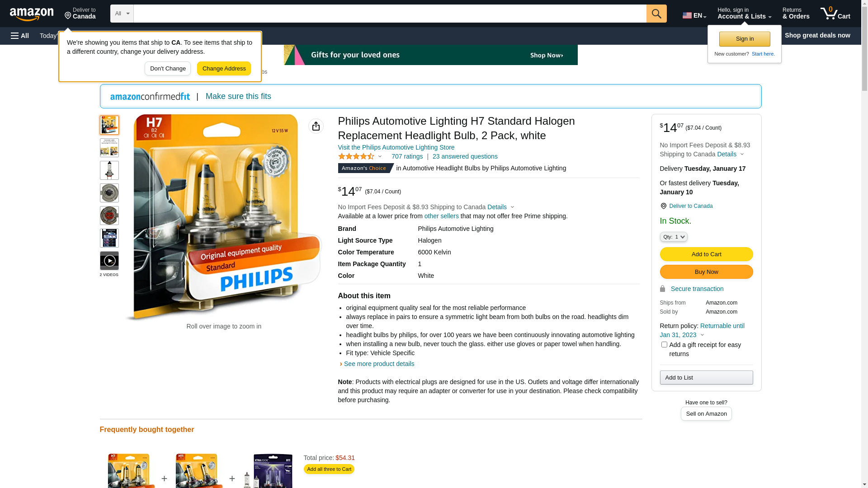The width and height of the screenshot is (868, 488).
Task: Play the product videos thumbnail
Action: [109, 261]
